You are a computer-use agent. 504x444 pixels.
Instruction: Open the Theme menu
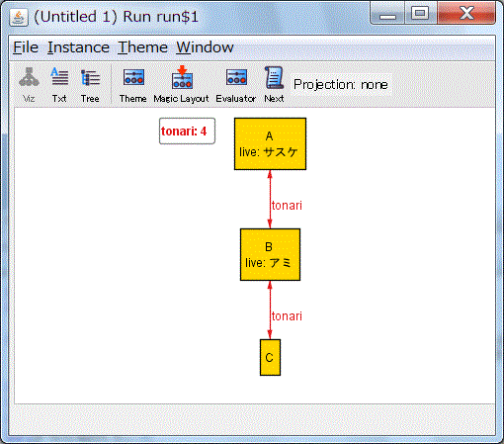[143, 47]
